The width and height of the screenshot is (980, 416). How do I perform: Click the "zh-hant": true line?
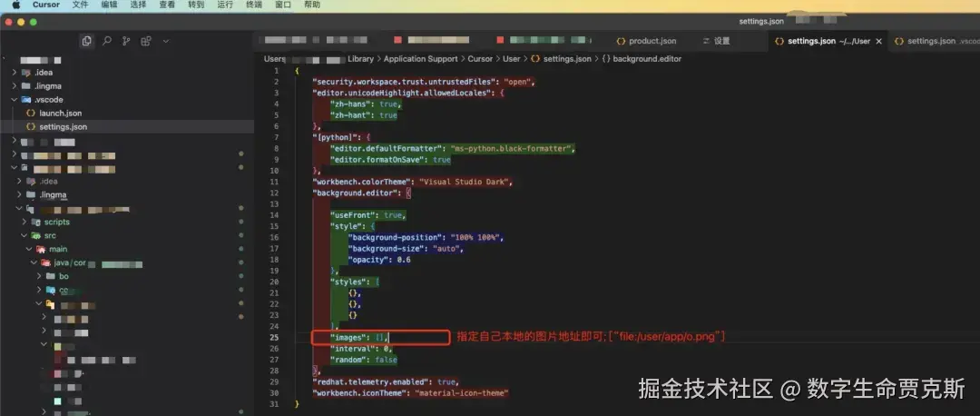364,115
